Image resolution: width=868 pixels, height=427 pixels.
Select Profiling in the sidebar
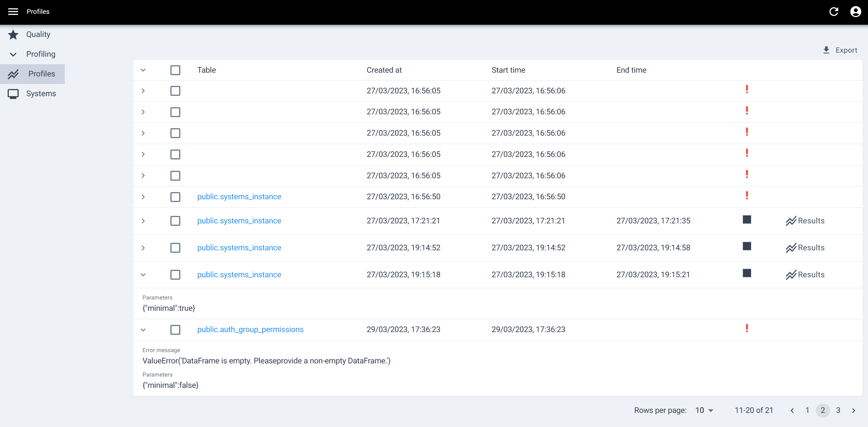tap(32, 54)
